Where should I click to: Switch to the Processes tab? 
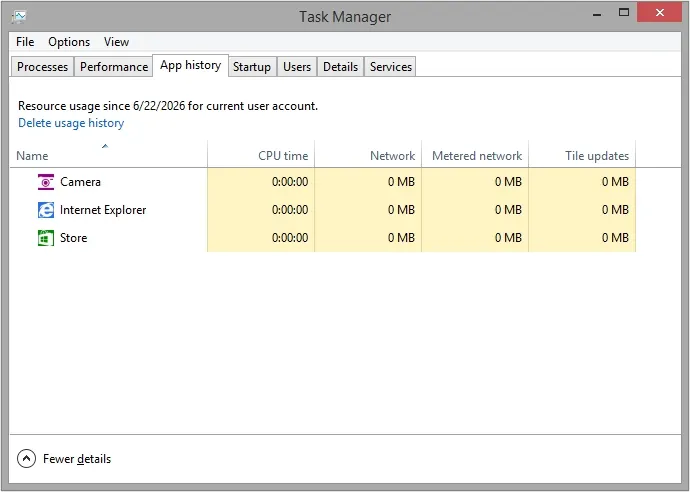click(42, 67)
